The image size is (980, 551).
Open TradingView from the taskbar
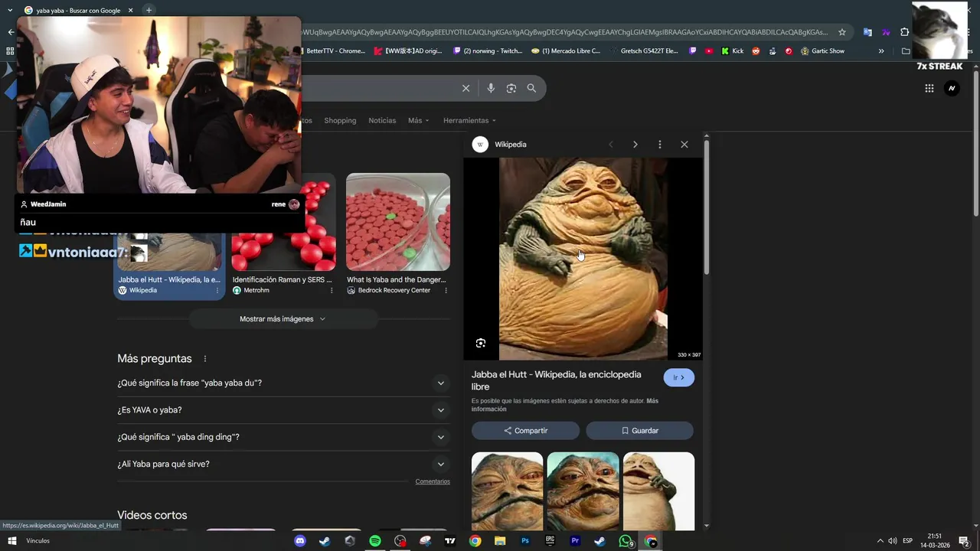[450, 541]
